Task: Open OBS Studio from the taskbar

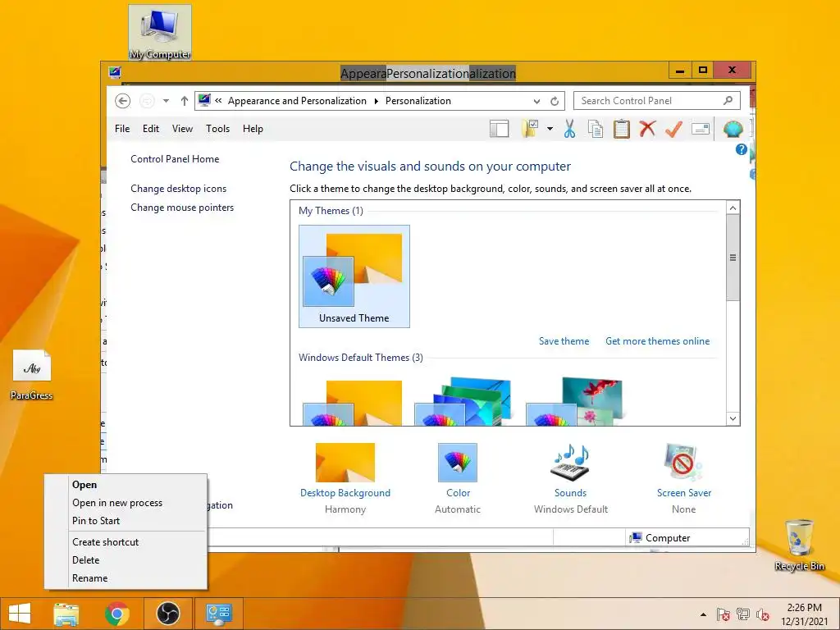Action: click(x=168, y=614)
